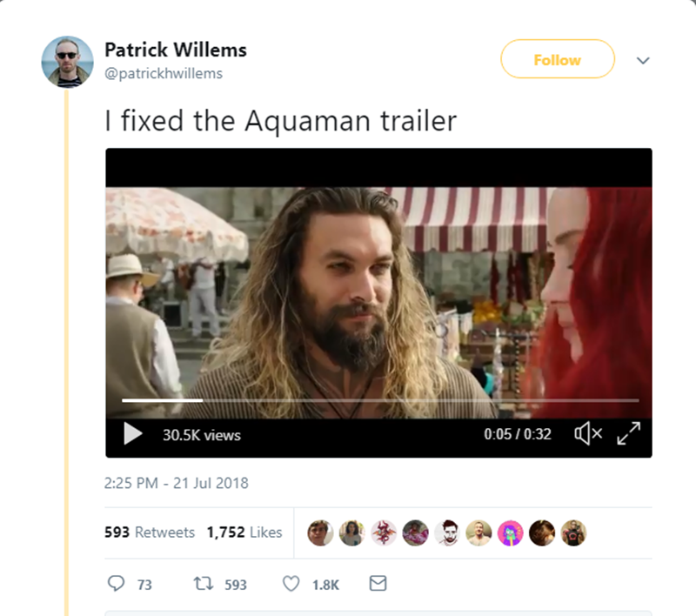Open the @patrickhwillems handle link
The width and height of the screenshot is (696, 616).
tap(163, 73)
